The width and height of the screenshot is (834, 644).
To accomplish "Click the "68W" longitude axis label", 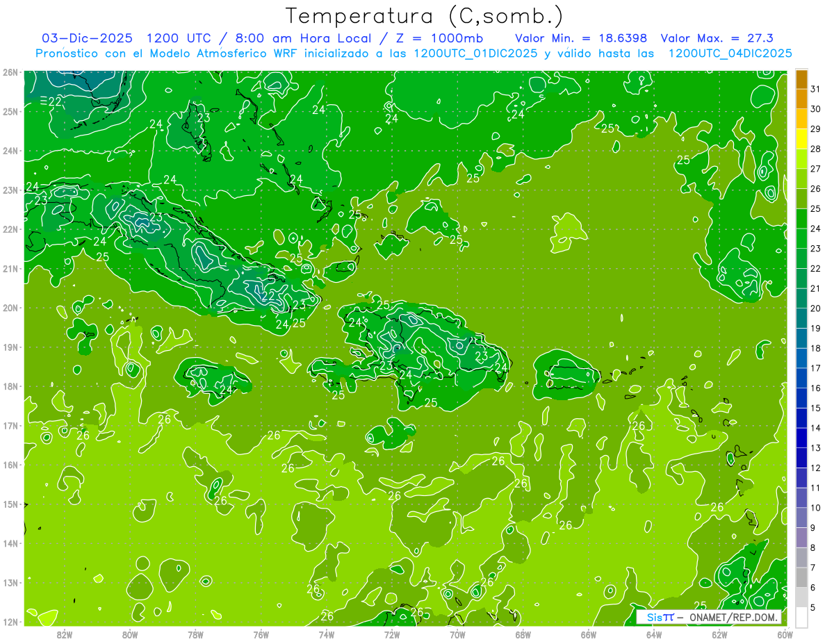I will pyautogui.click(x=523, y=634).
